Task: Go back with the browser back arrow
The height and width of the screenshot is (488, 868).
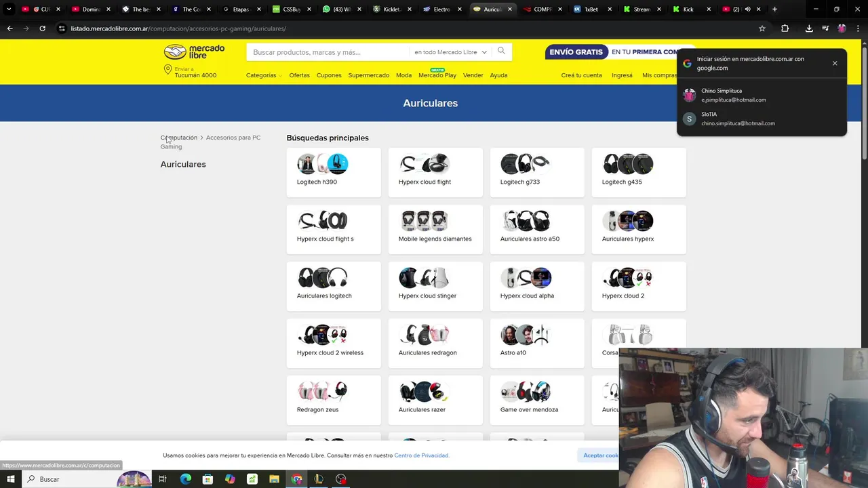Action: coord(9,28)
